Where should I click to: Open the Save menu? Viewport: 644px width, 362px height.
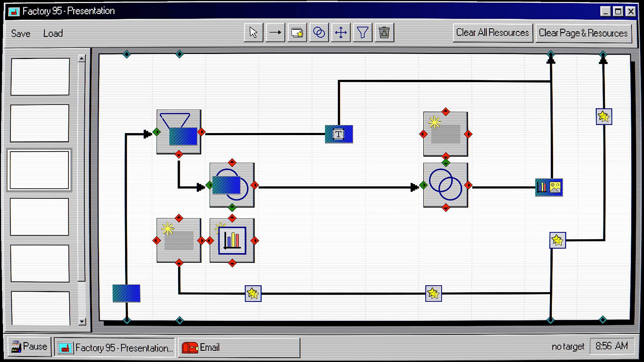21,34
